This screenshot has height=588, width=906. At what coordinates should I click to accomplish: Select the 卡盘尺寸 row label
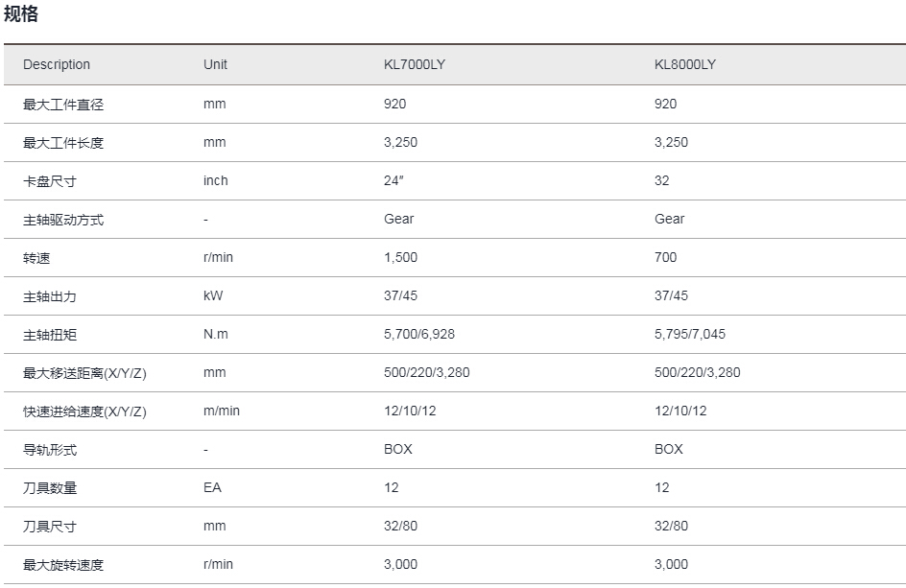click(50, 181)
